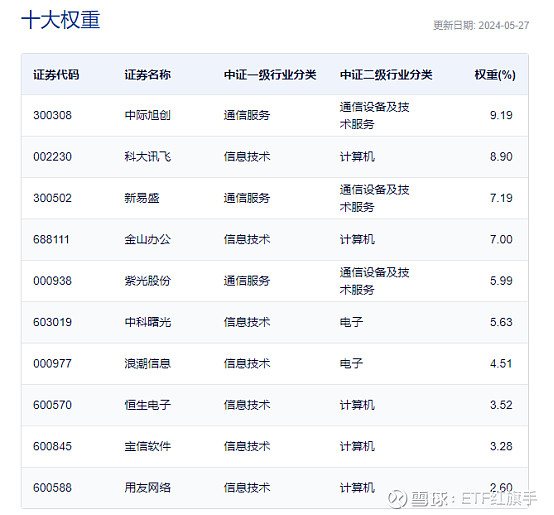This screenshot has width=554, height=515.
Task: Select the 证券名称 column header
Action: click(x=147, y=75)
